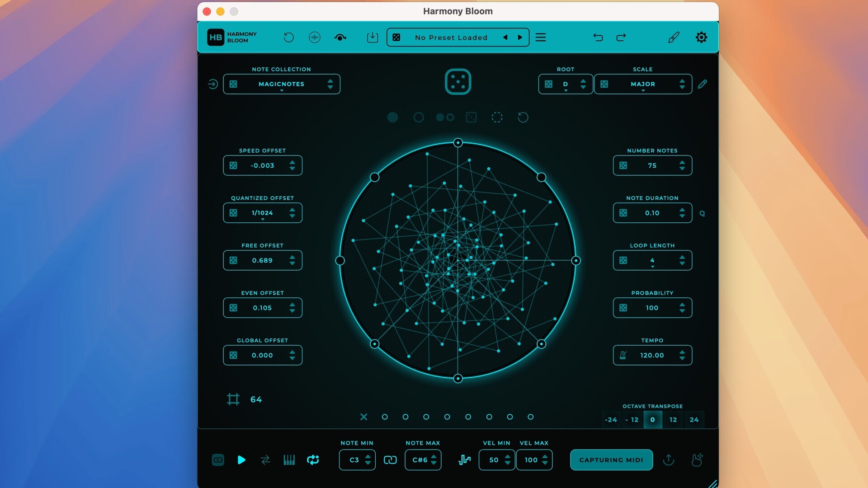This screenshot has height=488, width=868.
Task: Open the Quantized Offset 1/1024 dropdown
Action: click(x=263, y=213)
